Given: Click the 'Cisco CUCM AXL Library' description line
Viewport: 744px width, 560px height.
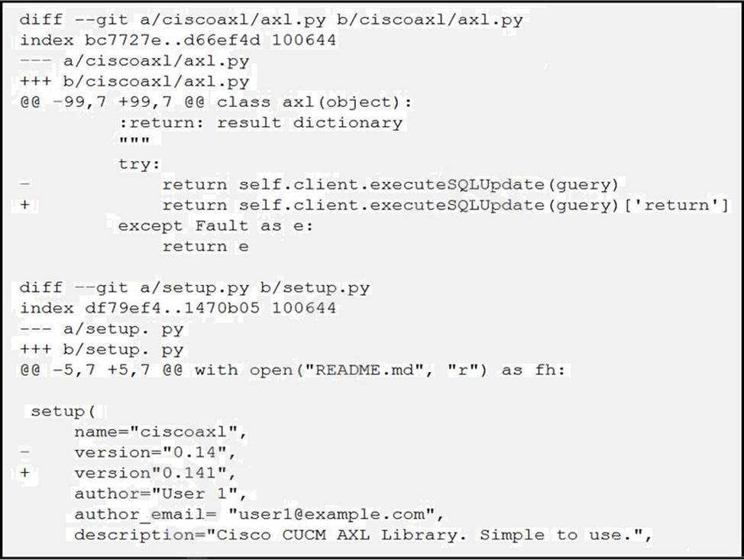Looking at the screenshot, I should [361, 535].
